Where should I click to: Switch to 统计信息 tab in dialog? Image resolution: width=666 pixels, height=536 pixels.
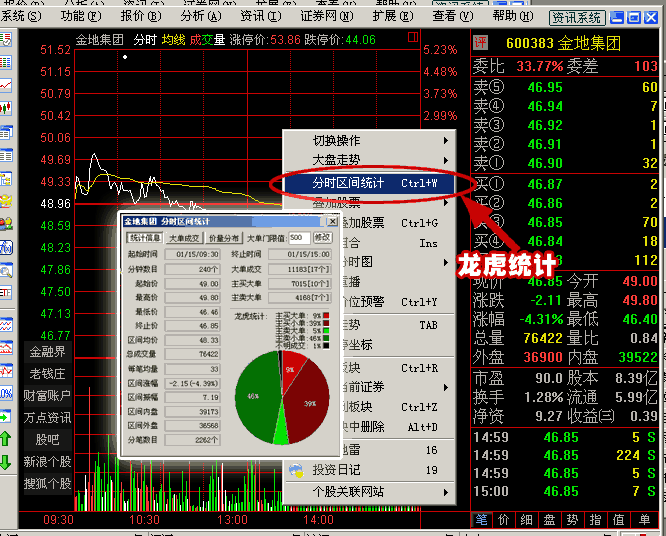144,238
